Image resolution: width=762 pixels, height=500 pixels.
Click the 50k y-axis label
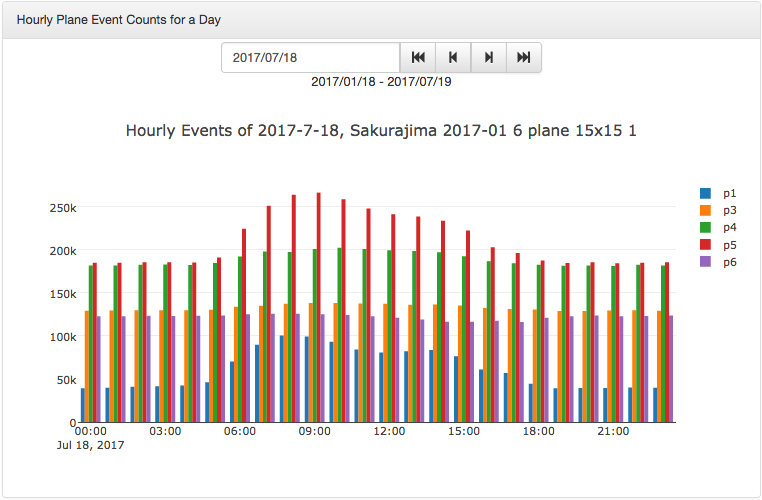click(x=66, y=380)
